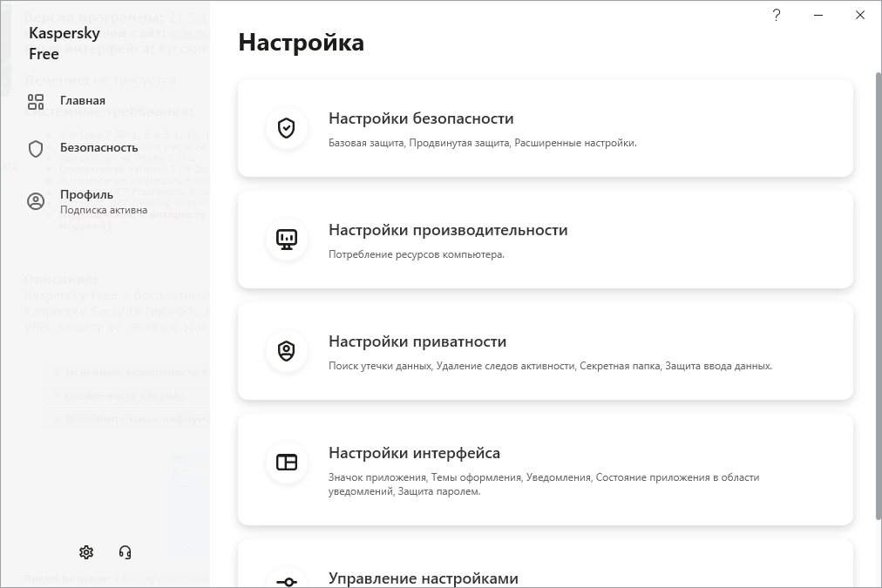882x588 pixels.
Task: Open settings via the gear icon
Action: (86, 552)
